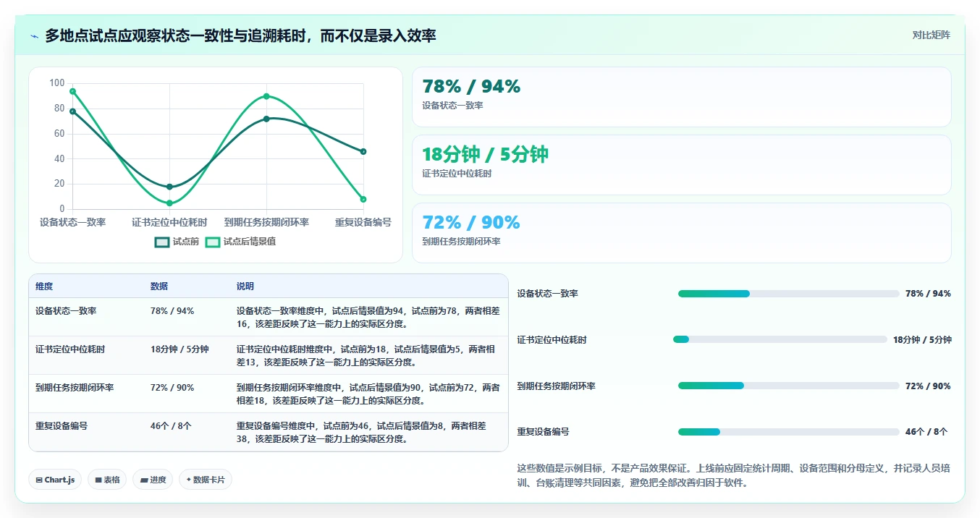
Task: Click the dashboard title about 多地点试点
Action: tap(240, 35)
